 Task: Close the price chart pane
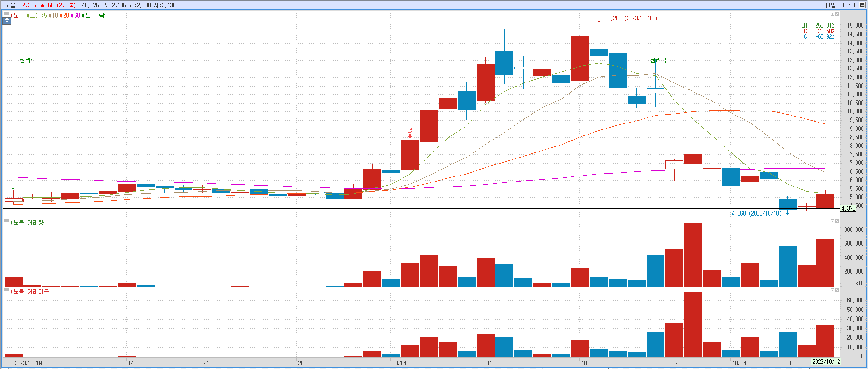tap(837, 14)
